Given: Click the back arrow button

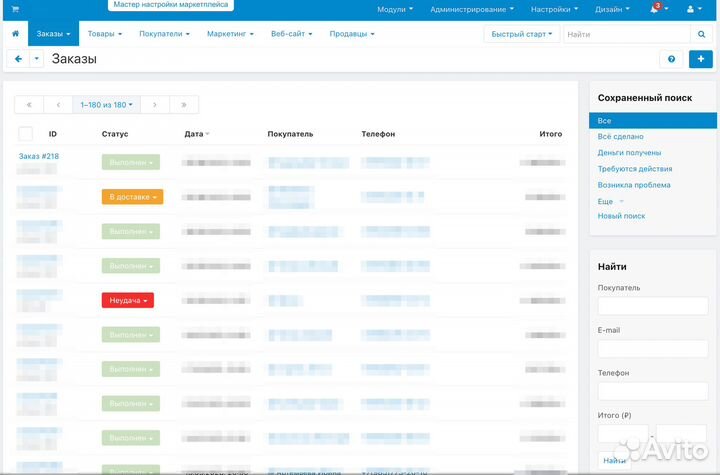Looking at the screenshot, I should [x=18, y=59].
